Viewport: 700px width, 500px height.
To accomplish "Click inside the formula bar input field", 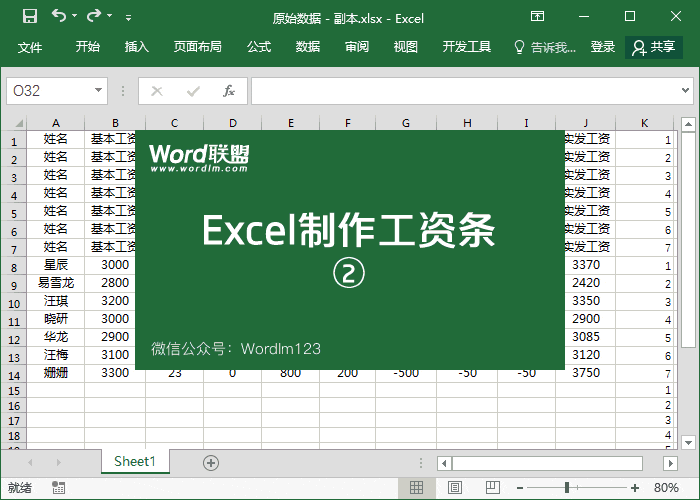I will click(x=460, y=91).
